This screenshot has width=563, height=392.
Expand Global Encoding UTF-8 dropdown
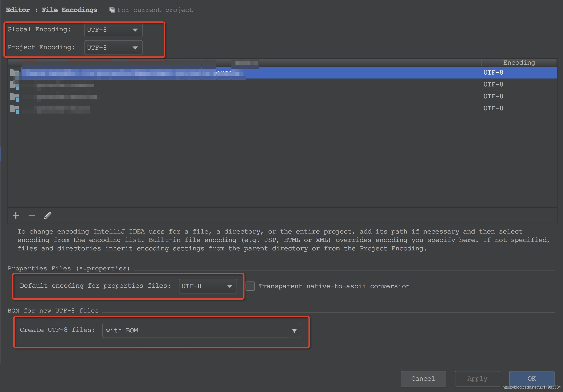(x=134, y=30)
